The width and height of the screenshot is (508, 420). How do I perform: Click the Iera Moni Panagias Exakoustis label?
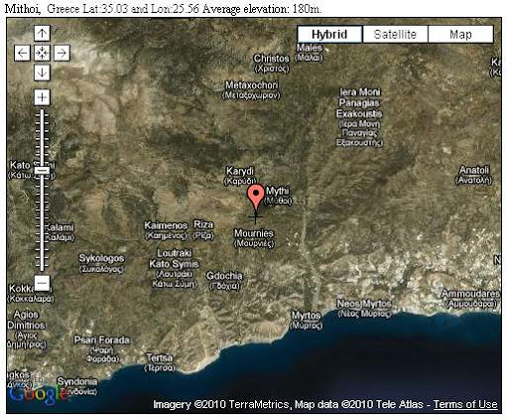(359, 116)
